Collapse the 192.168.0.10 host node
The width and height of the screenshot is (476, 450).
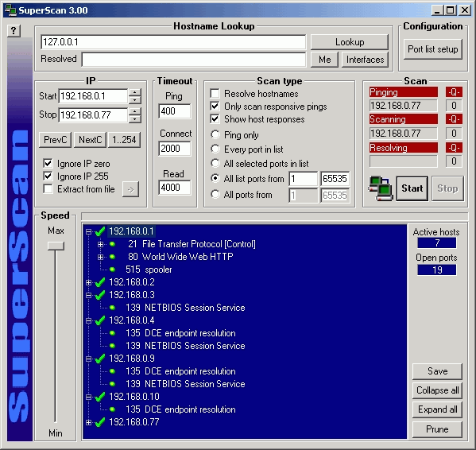click(88, 397)
